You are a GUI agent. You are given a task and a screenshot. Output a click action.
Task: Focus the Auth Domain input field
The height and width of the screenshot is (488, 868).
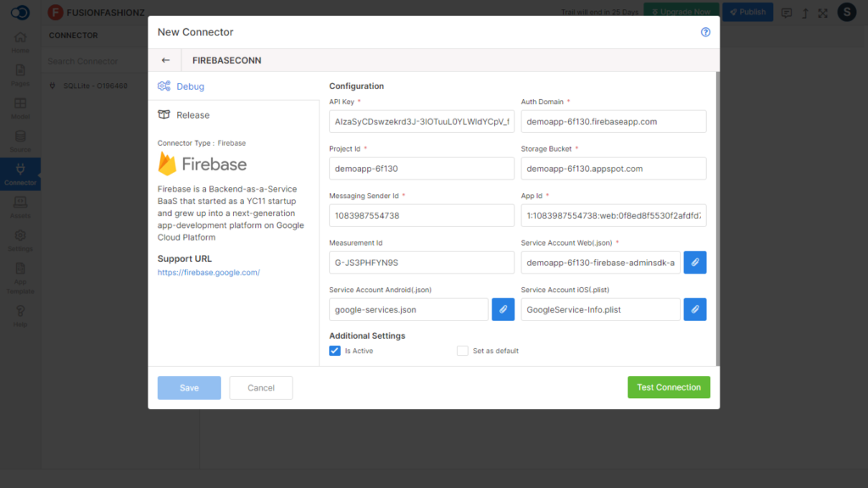614,122
